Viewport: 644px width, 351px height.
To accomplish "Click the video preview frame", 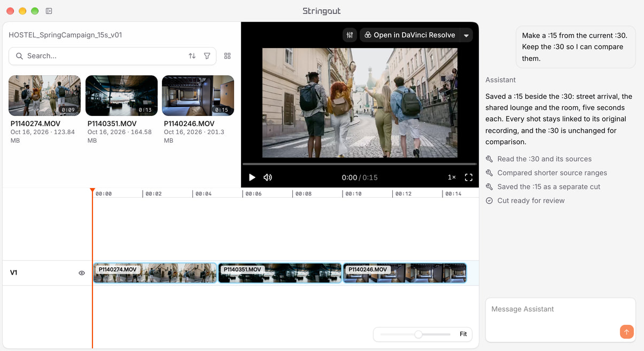I will (360, 103).
